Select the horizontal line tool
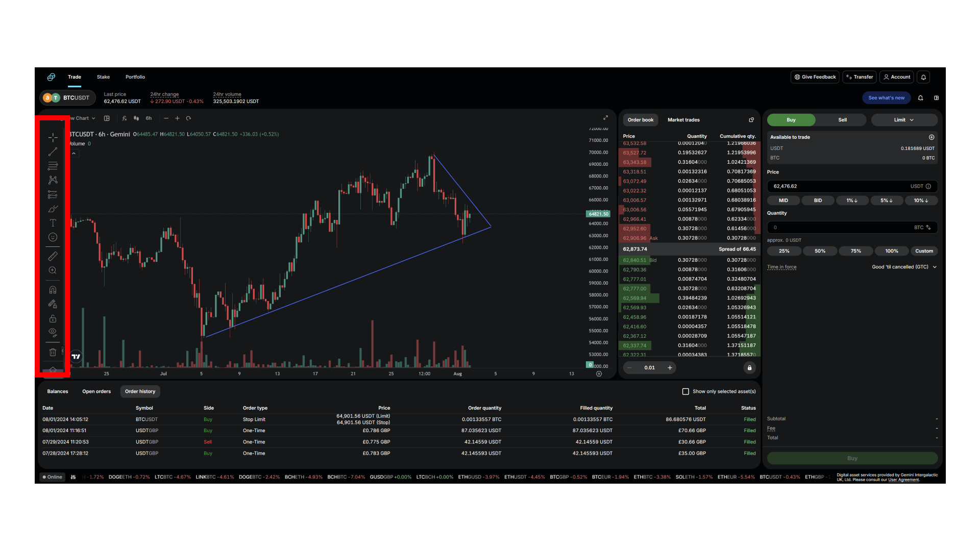Image resolution: width=980 pixels, height=551 pixels. [53, 166]
